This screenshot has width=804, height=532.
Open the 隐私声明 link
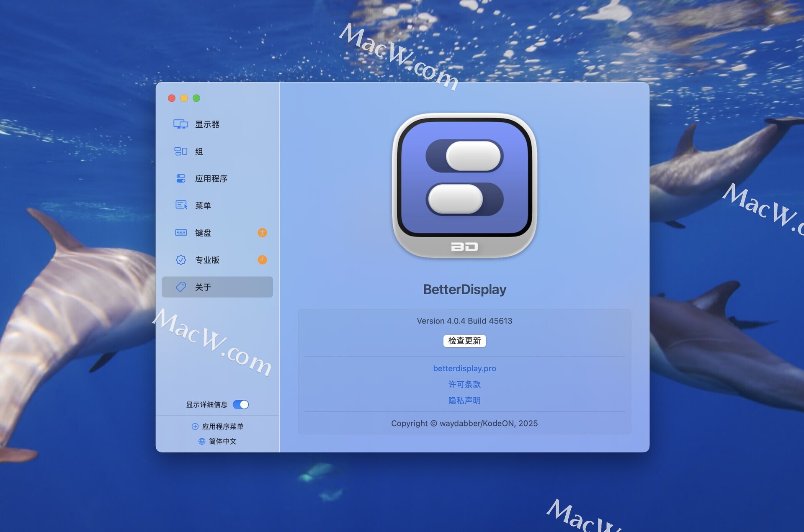coord(464,401)
